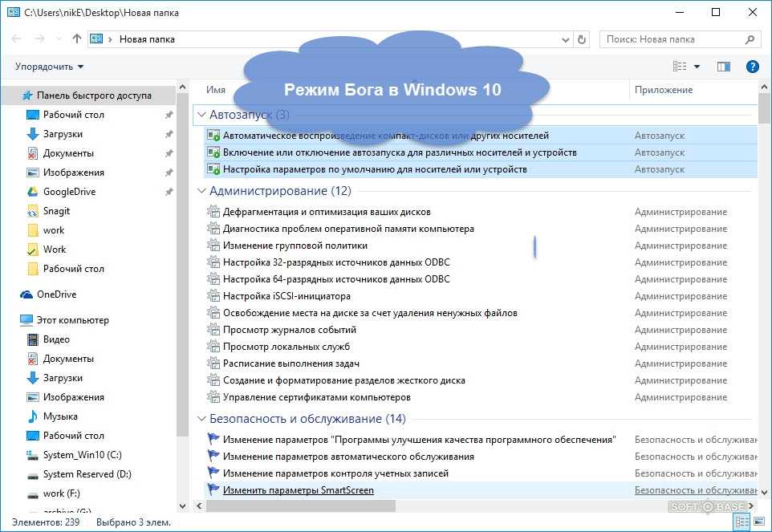Click the change view layout icon
This screenshot has height=532, width=772.
click(x=680, y=66)
